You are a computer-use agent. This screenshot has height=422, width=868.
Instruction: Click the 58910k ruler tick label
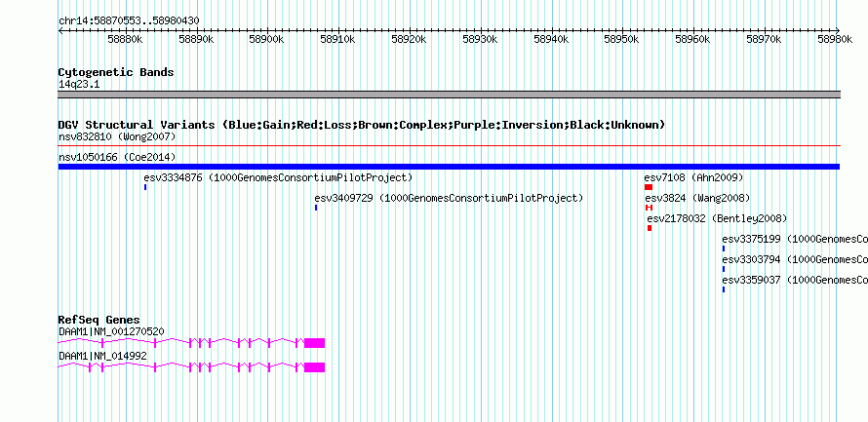(338, 39)
